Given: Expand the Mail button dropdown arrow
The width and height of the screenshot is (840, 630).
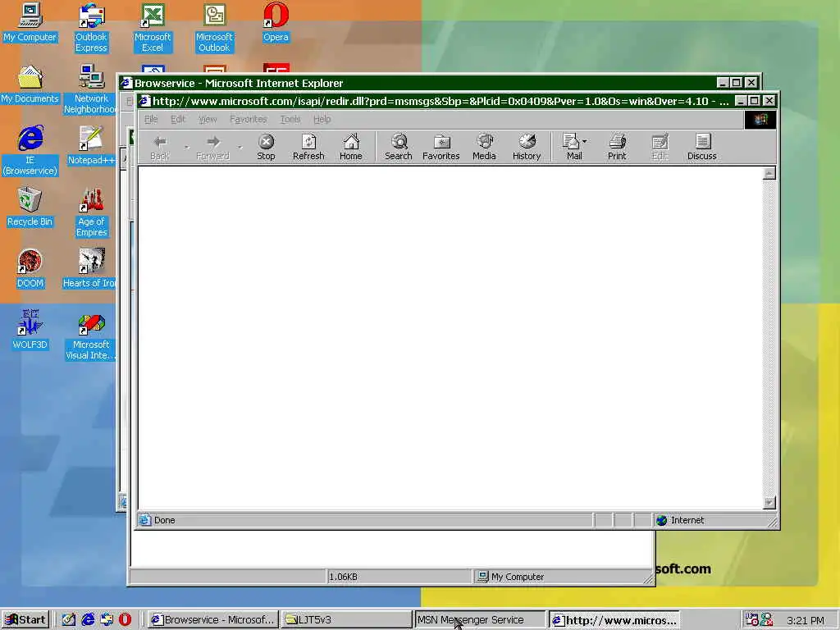Looking at the screenshot, I should [x=584, y=141].
